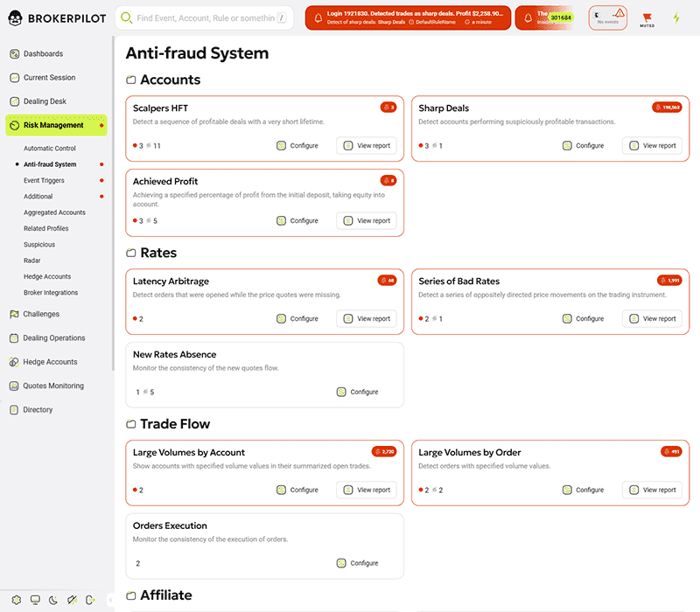Click the gear icon on the Orders Execution Configure button
Image resolution: width=700 pixels, height=612 pixels.
pyautogui.click(x=341, y=563)
